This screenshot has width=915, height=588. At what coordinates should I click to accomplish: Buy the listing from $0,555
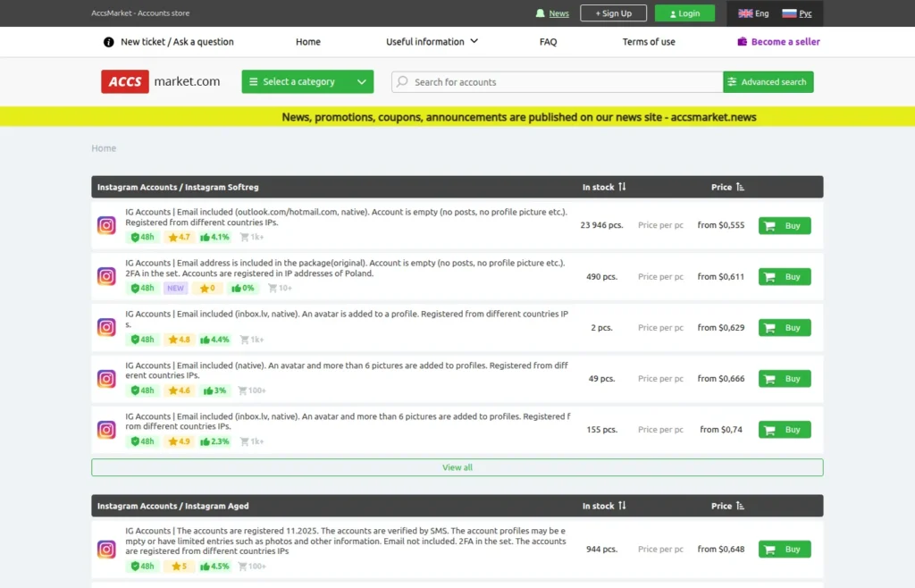(x=785, y=226)
